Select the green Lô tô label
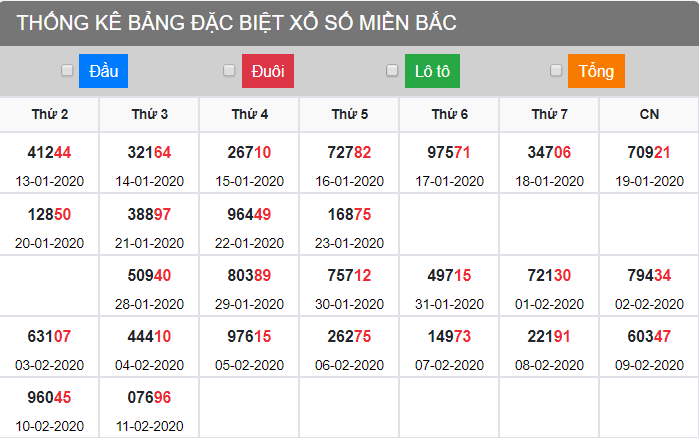Image resolution: width=699 pixels, height=438 pixels. click(x=432, y=71)
